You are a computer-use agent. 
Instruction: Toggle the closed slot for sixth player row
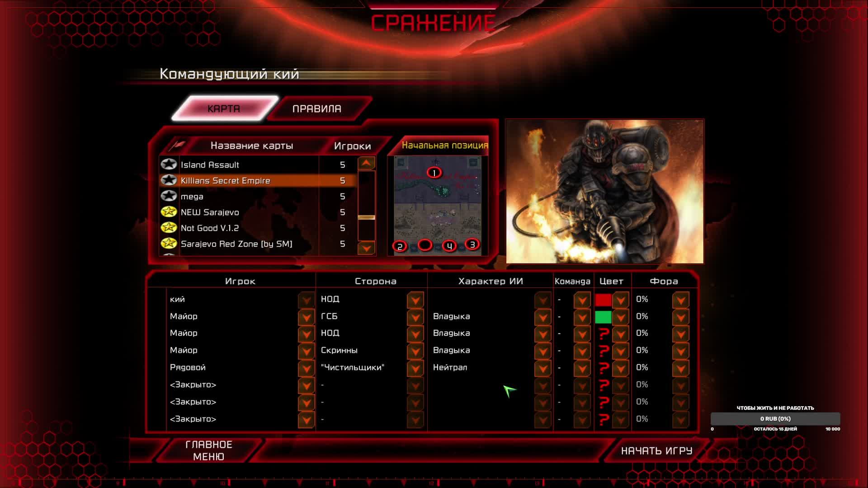tap(305, 385)
